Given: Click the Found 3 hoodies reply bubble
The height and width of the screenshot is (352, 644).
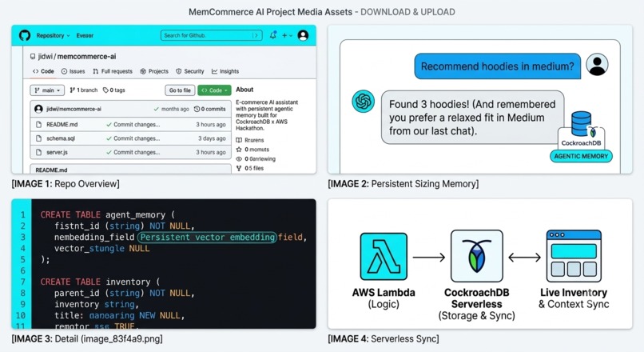Looking at the screenshot, I should tap(472, 118).
